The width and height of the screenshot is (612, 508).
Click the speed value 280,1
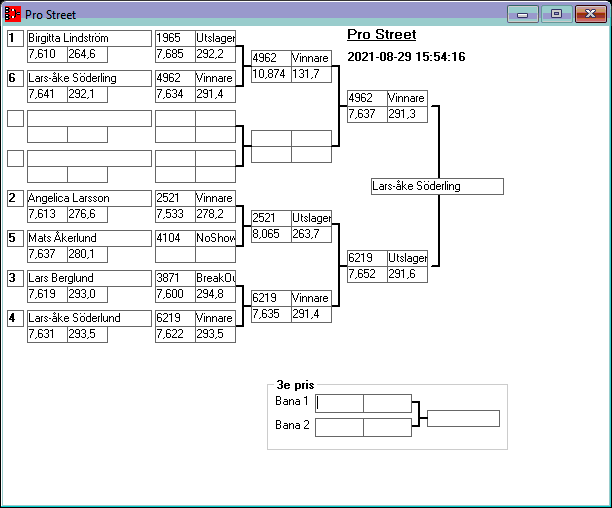coord(87,254)
